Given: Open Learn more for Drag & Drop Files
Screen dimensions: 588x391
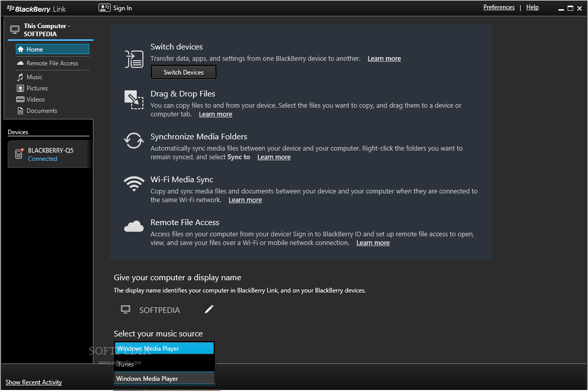Looking at the screenshot, I should pos(215,114).
